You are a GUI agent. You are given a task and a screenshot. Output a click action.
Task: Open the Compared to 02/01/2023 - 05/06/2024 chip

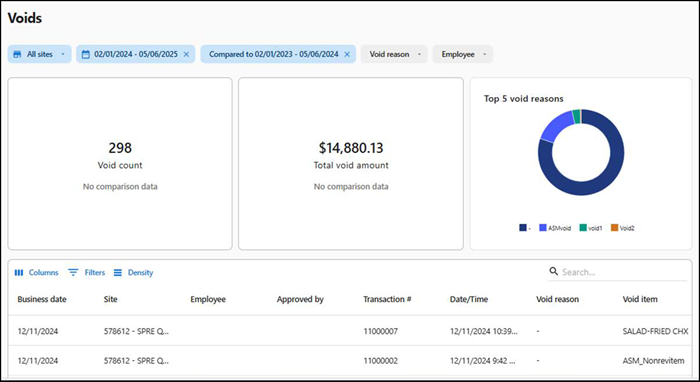278,54
